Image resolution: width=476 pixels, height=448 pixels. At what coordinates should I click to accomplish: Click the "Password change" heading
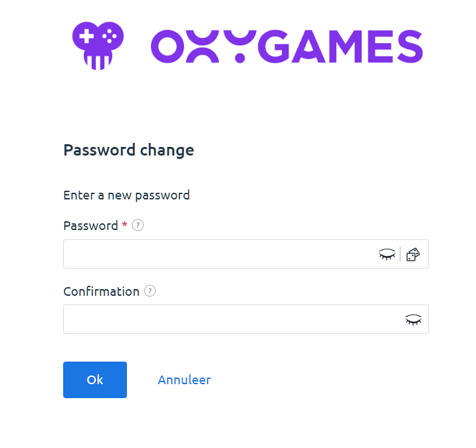tap(128, 150)
